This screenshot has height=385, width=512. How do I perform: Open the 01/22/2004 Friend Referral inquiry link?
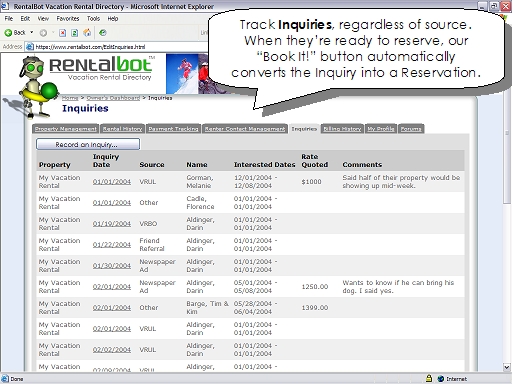click(x=112, y=245)
